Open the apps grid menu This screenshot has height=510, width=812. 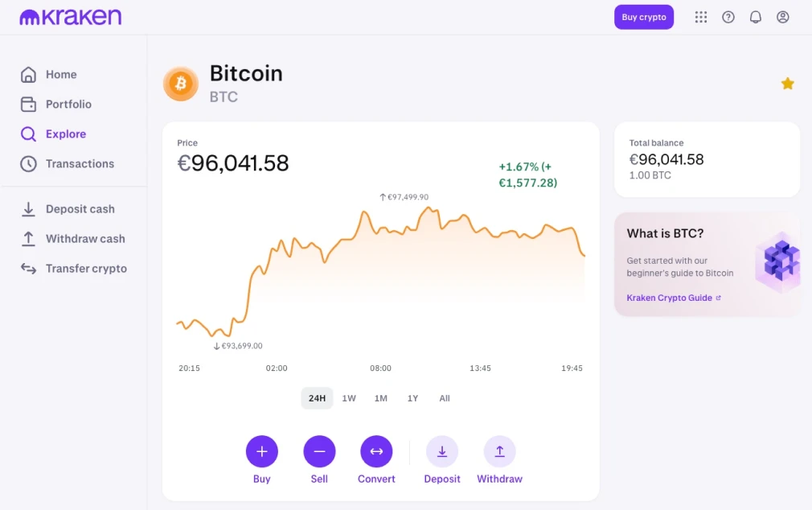(701, 17)
